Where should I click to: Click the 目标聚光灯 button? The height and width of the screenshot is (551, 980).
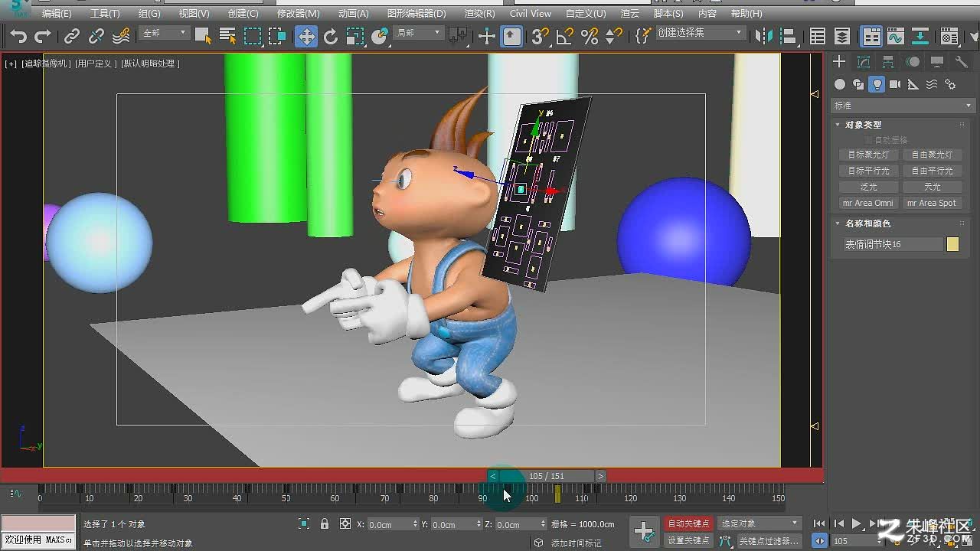tap(869, 155)
